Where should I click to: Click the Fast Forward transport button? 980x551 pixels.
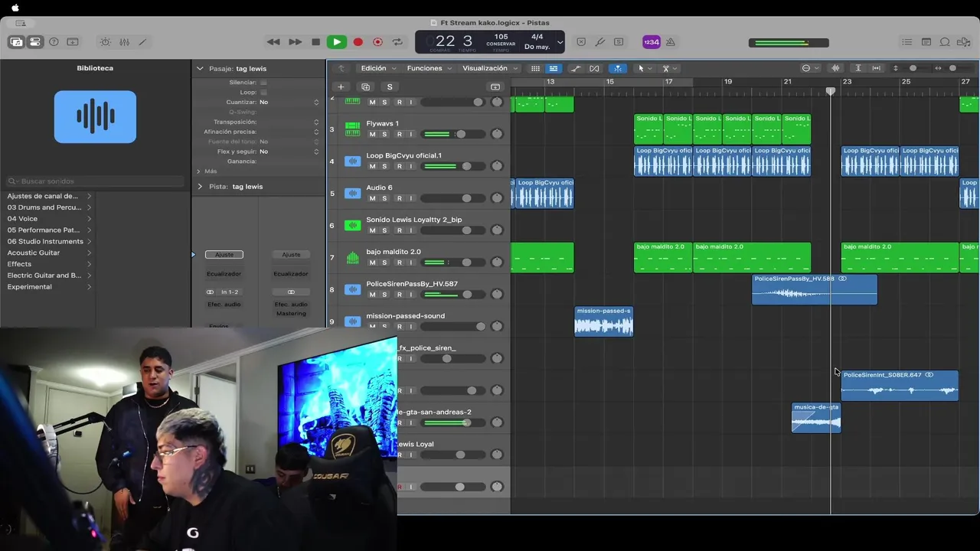tap(295, 42)
